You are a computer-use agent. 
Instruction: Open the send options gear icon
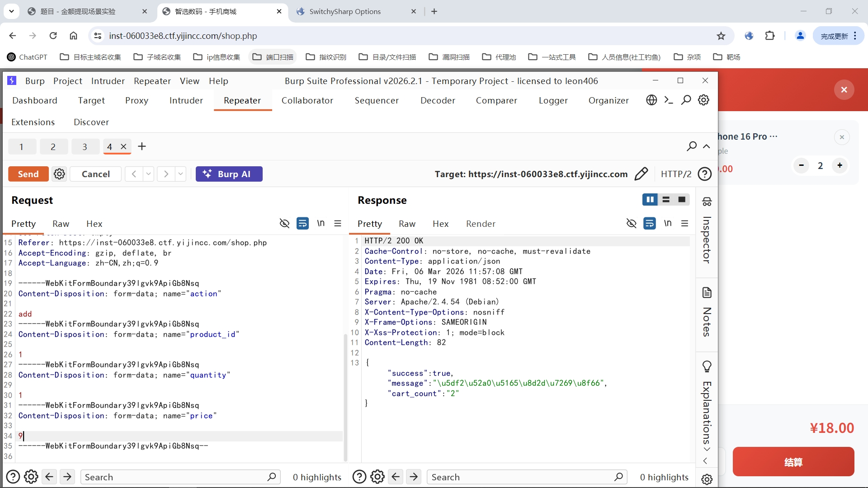coord(59,174)
